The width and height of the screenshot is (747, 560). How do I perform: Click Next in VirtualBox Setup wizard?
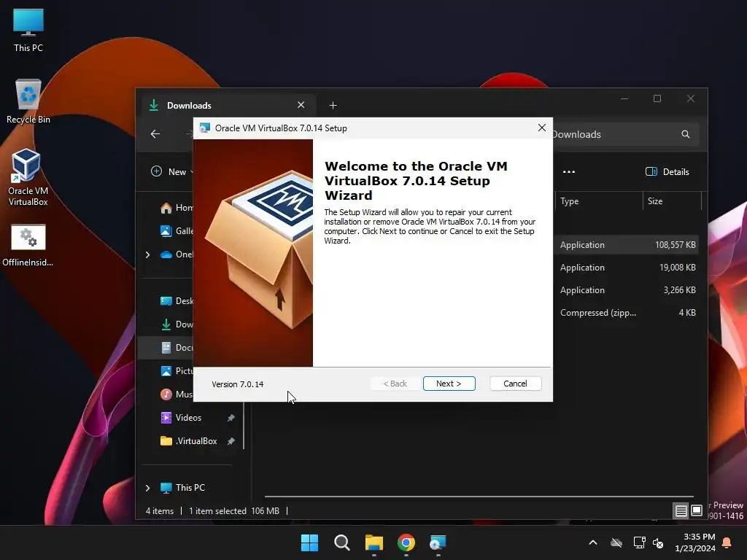(x=449, y=384)
